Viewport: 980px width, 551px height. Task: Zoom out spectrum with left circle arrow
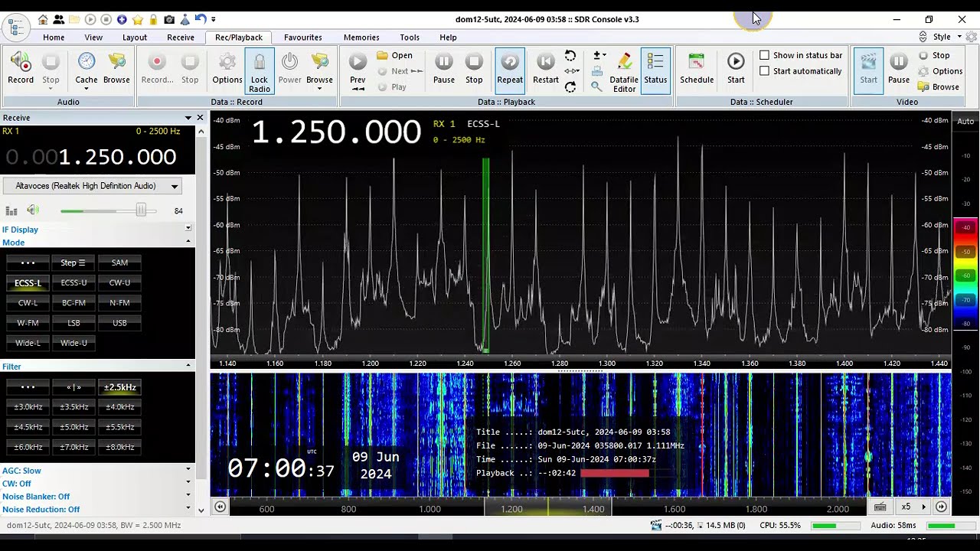tap(220, 507)
